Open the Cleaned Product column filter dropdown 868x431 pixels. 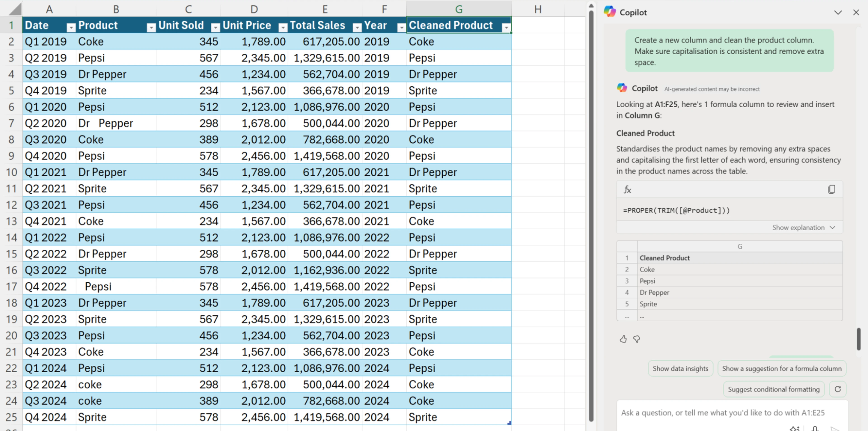(x=506, y=27)
